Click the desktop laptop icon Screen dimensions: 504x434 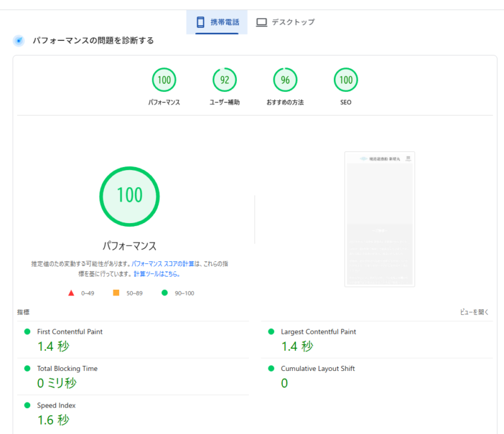tap(261, 22)
